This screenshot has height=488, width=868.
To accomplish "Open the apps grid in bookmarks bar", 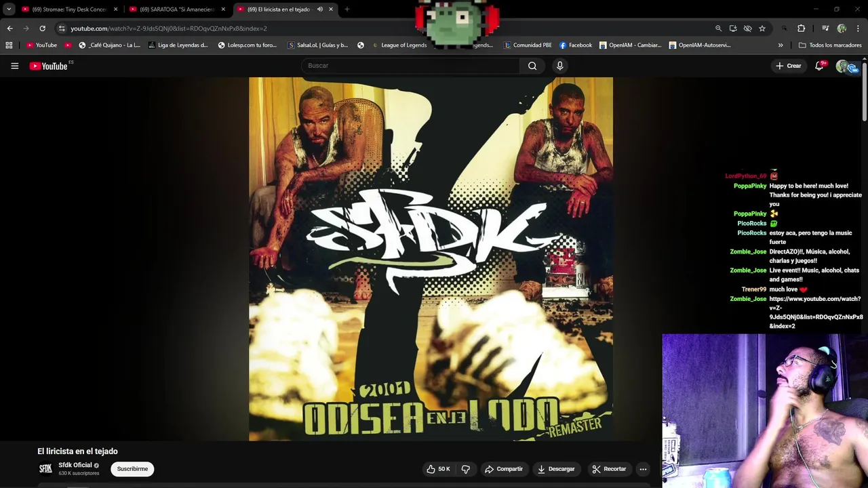I will [9, 45].
